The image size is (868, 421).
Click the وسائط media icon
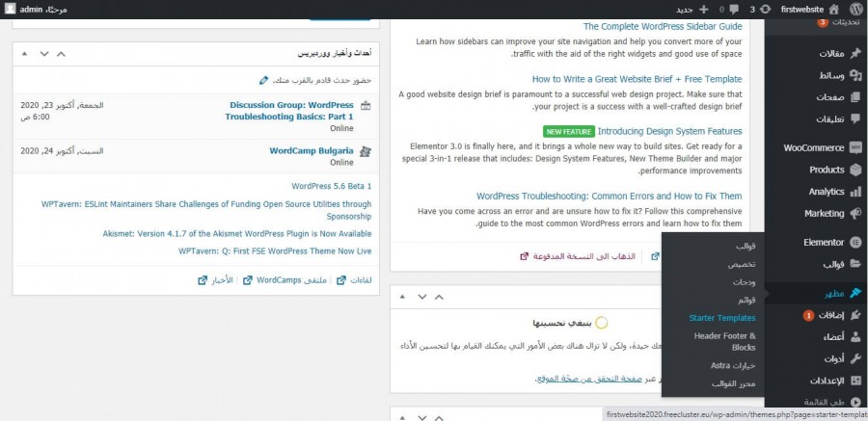[x=855, y=75]
